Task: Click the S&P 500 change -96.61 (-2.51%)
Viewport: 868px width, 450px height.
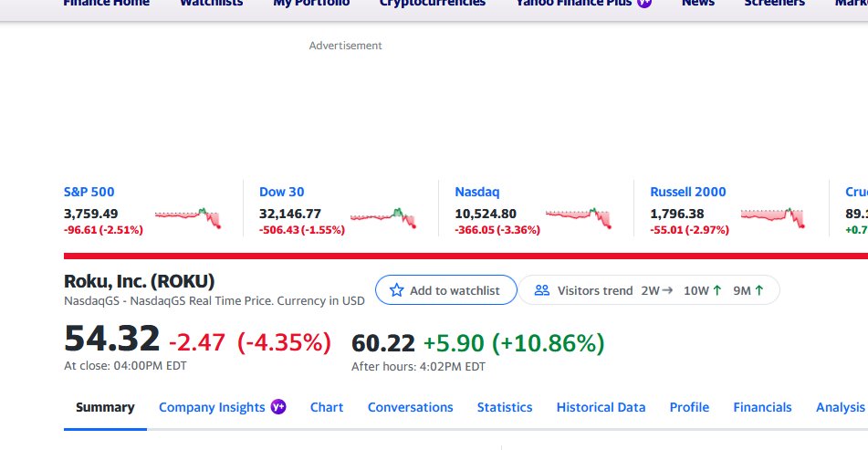Action: click(x=103, y=230)
